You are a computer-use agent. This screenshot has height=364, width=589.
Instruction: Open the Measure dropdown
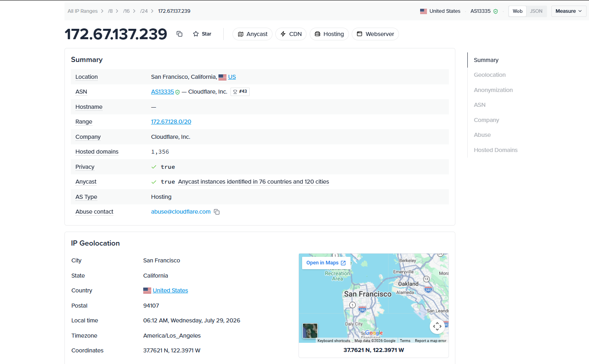point(569,11)
